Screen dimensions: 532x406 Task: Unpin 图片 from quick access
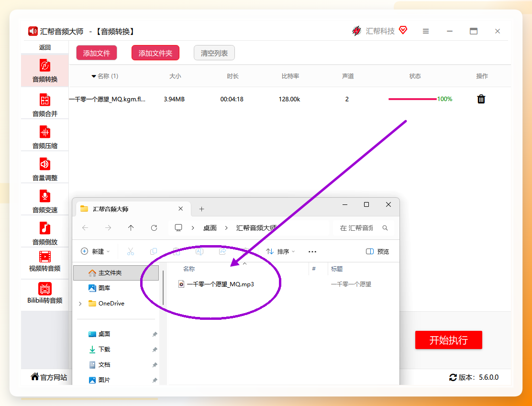[155, 380]
